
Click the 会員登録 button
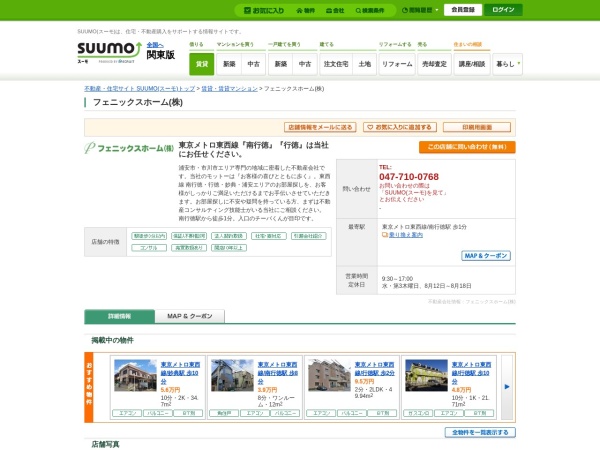(463, 10)
